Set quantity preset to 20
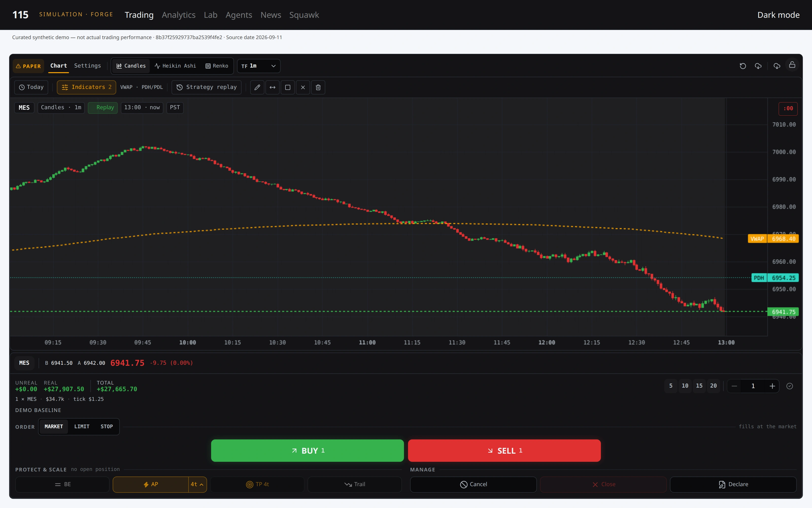812x508 pixels. (713, 386)
